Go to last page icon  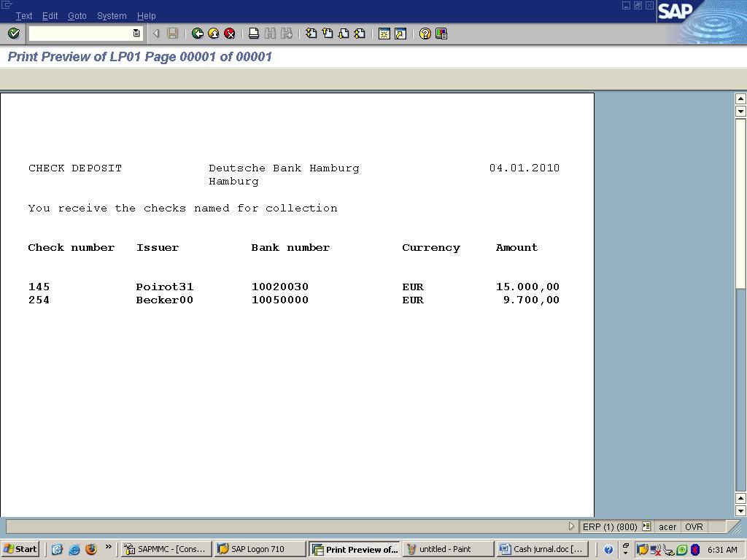point(360,34)
